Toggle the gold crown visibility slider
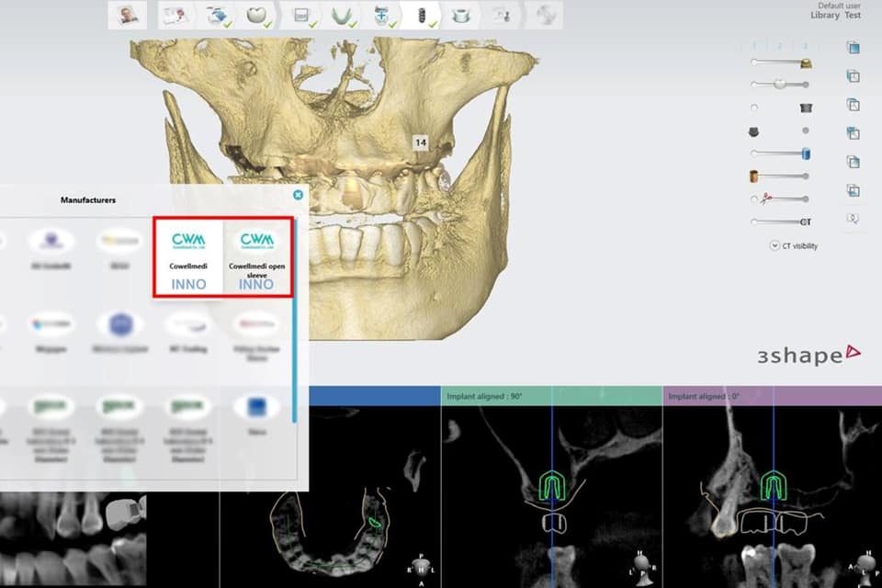The image size is (882, 588). [780, 62]
